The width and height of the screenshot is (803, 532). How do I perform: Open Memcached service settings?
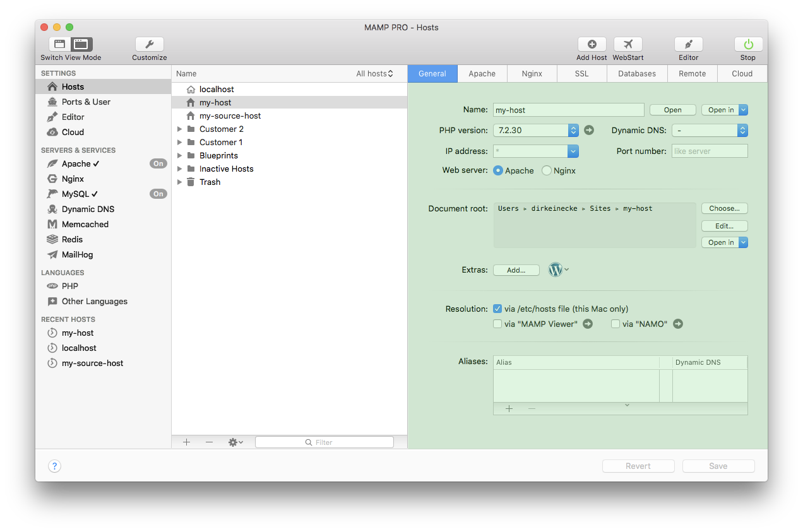click(104, 224)
